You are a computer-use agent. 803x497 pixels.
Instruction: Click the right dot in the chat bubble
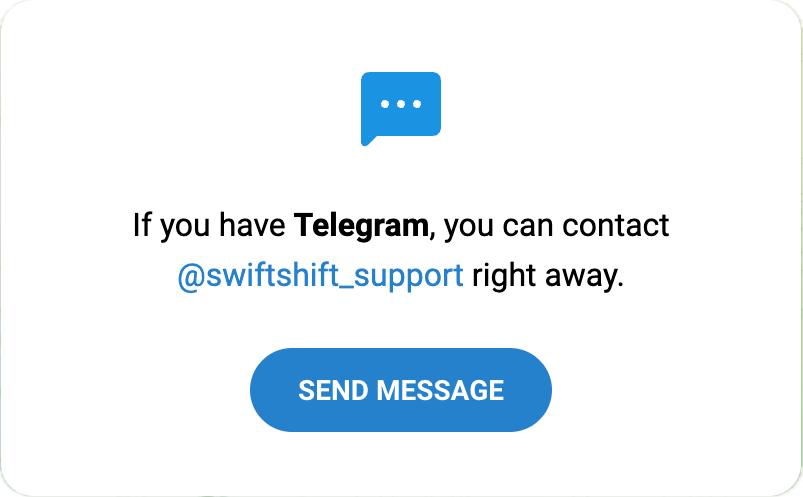click(417, 104)
